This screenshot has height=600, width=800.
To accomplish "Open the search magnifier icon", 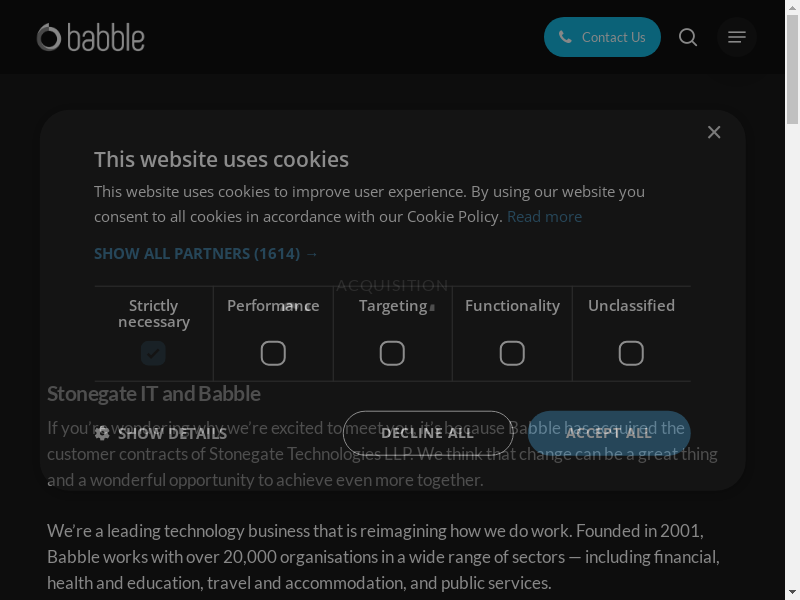I will click(688, 37).
